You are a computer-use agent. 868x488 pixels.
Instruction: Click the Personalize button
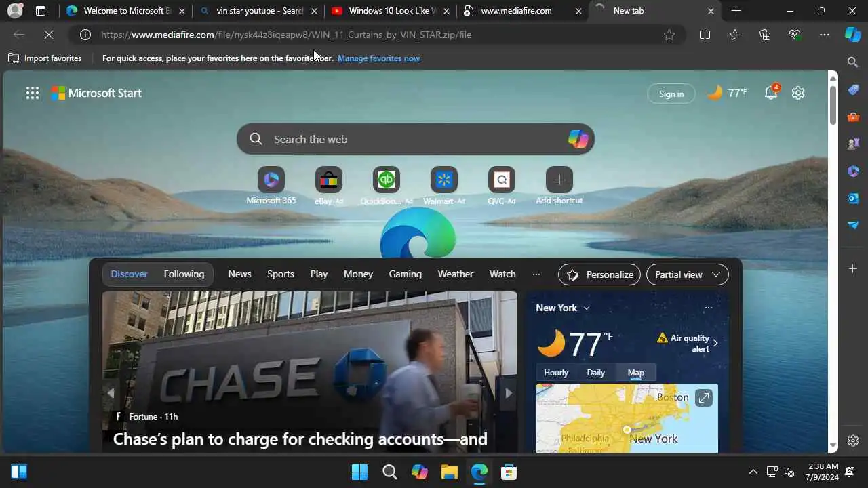click(x=599, y=274)
